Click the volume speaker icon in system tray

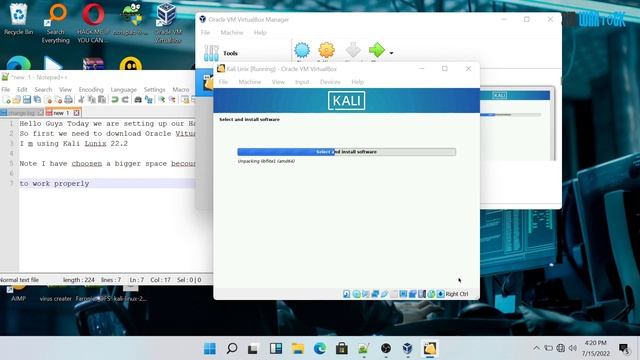tap(573, 348)
